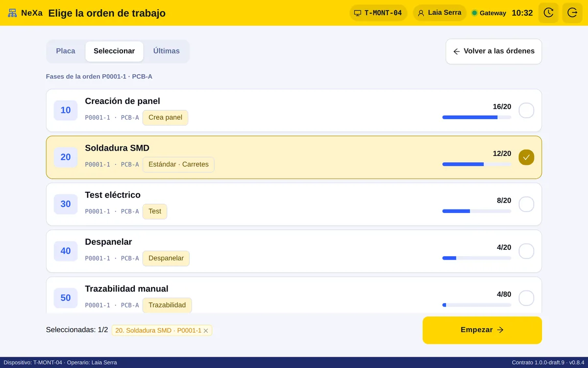Select the Despanelar phase circle
588x368 pixels.
tap(526, 251)
